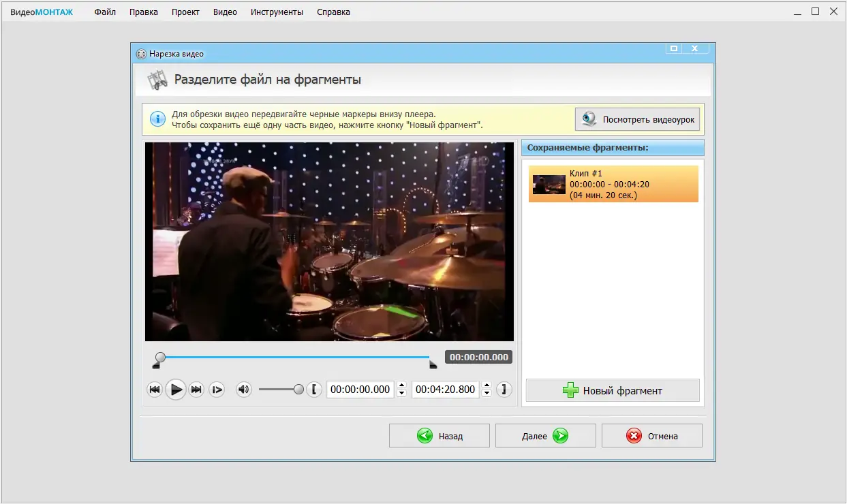Increase start time with up arrow
This screenshot has width=847, height=504.
pyautogui.click(x=401, y=385)
